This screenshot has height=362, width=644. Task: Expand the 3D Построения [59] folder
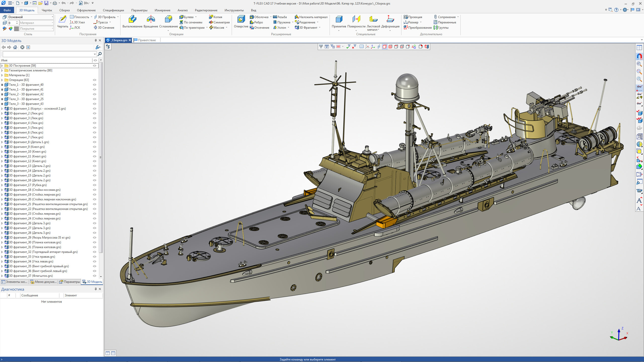[x=2, y=66]
